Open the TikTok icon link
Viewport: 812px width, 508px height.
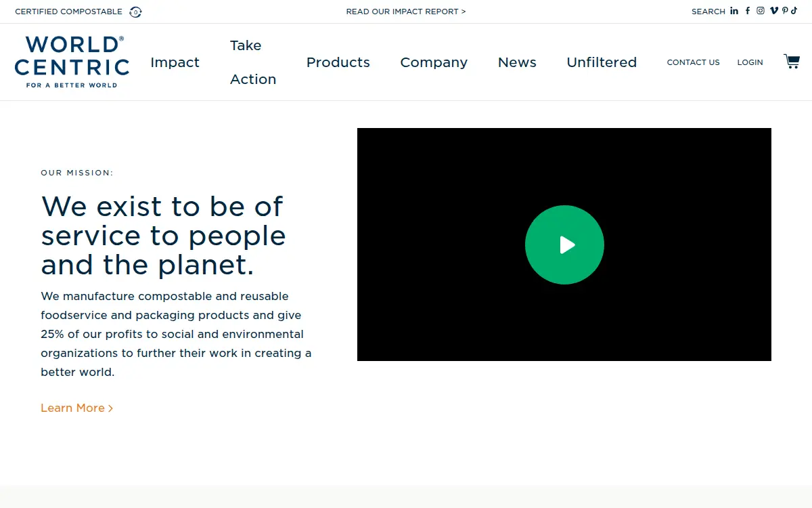[794, 11]
